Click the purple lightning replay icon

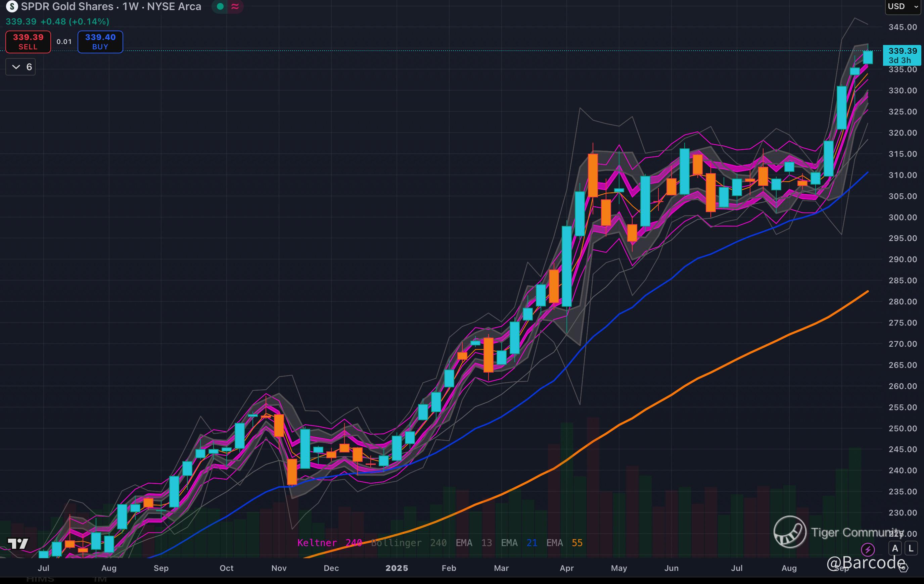click(868, 549)
